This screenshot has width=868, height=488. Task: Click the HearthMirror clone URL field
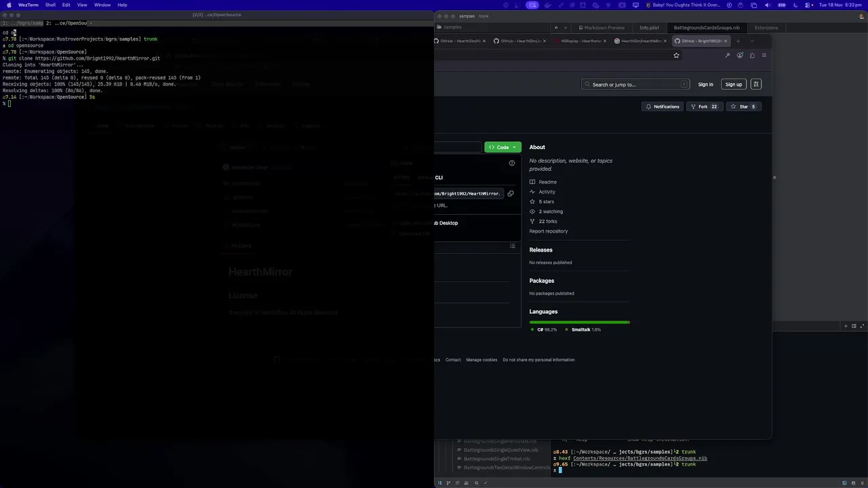pos(467,194)
